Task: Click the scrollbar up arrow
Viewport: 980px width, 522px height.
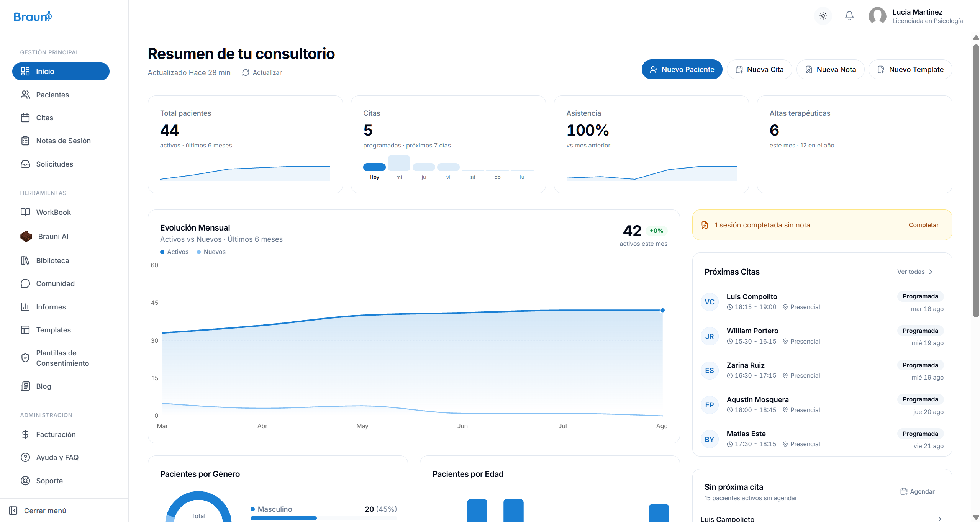Action: (976, 37)
